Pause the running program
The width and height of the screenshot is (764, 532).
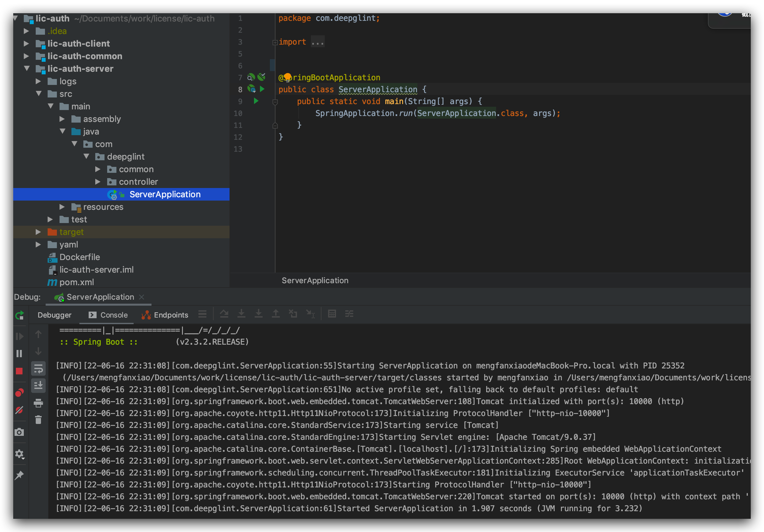coord(19,354)
